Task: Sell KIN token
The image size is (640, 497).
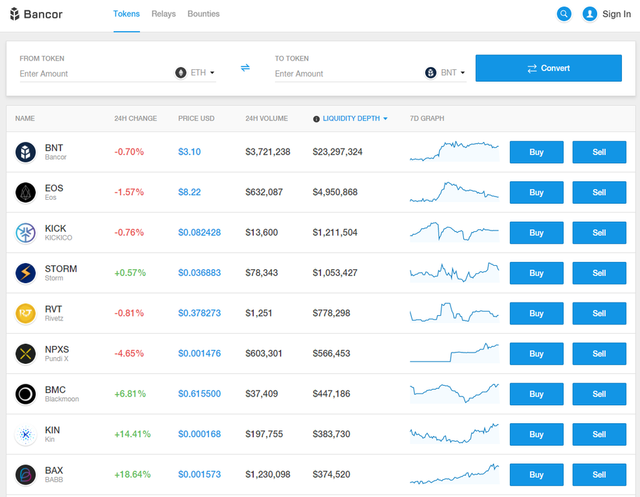Action: [x=599, y=434]
